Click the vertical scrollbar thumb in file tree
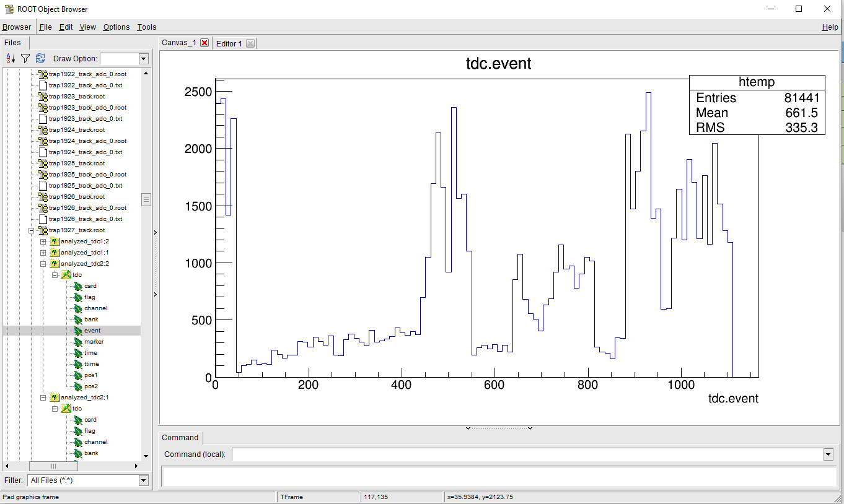 [x=146, y=199]
